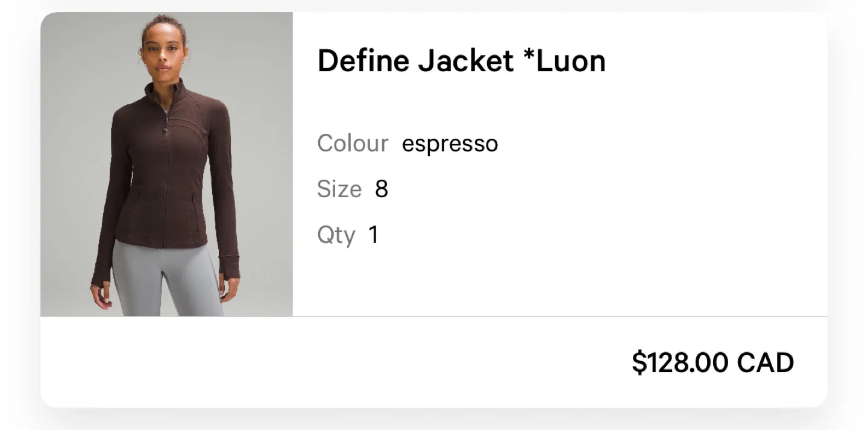
Task: Click the Size label
Action: point(339,189)
